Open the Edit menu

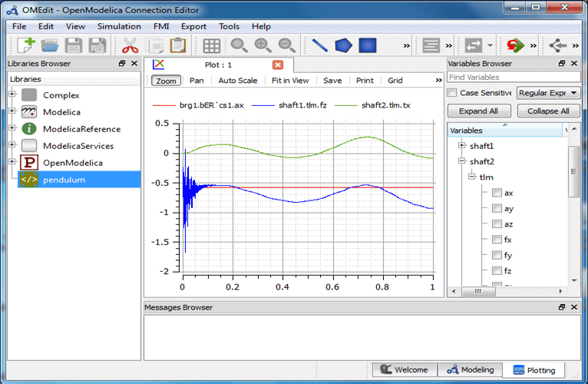coord(46,26)
